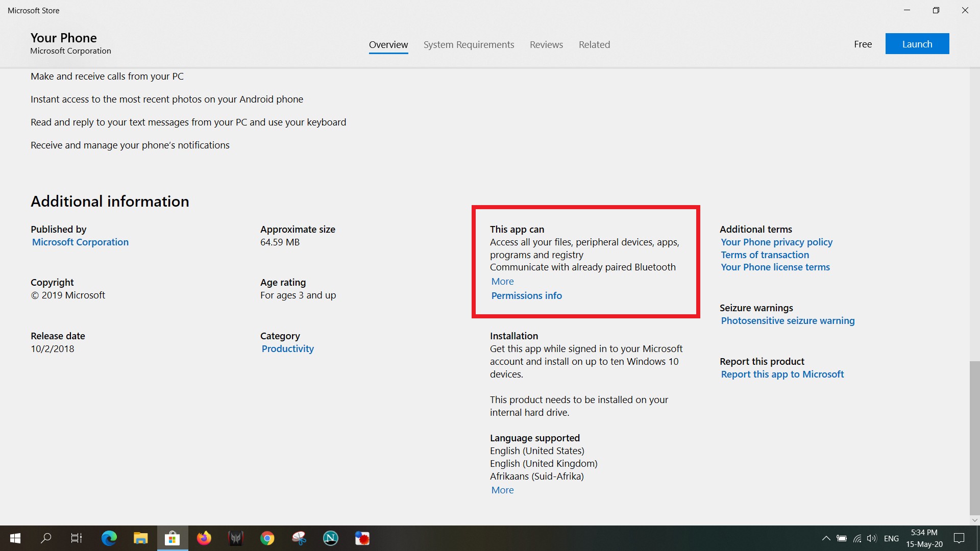Click the Additional information heading
This screenshot has width=980, height=551.
pyautogui.click(x=110, y=202)
